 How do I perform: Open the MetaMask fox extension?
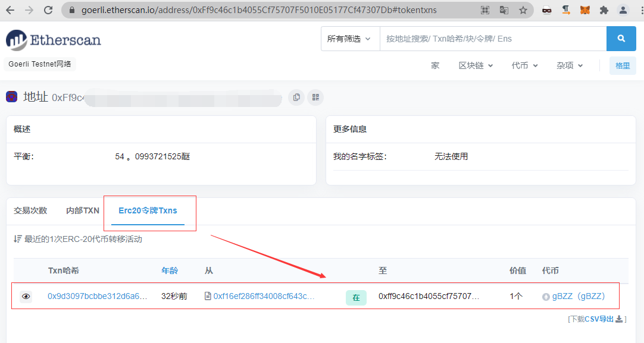[585, 10]
